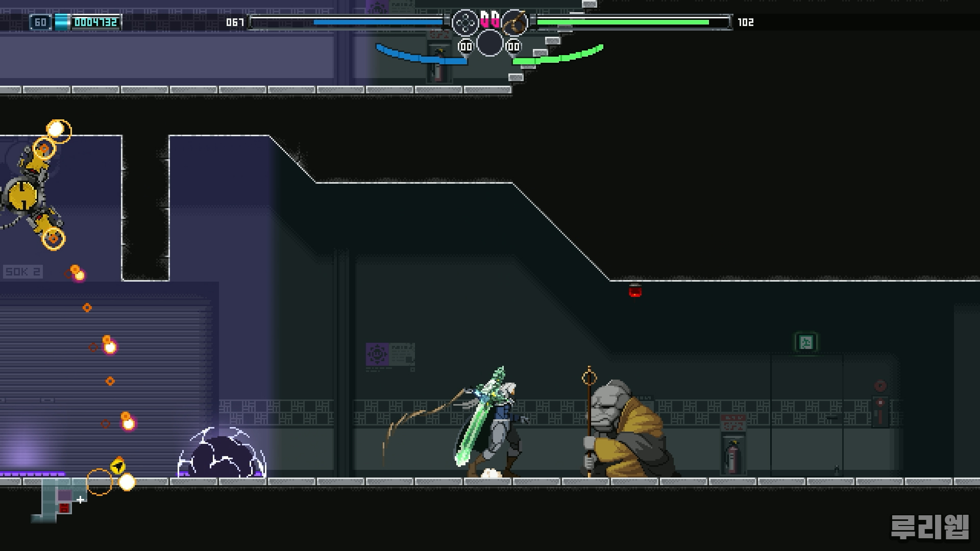Click the green exit sign above door
This screenshot has height=551, width=980.
805,342
